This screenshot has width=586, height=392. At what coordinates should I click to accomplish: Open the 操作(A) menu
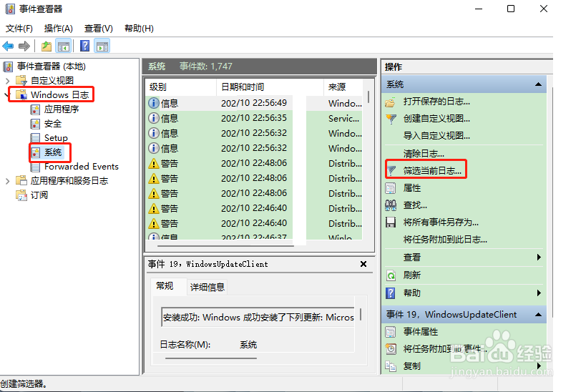(58, 29)
